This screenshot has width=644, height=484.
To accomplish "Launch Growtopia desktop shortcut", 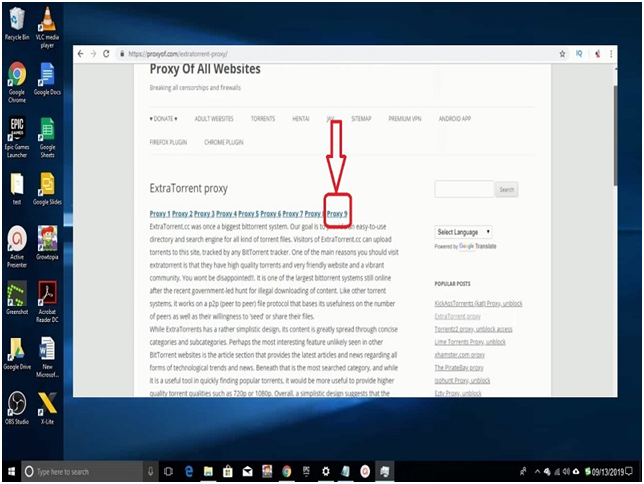I will (47, 243).
